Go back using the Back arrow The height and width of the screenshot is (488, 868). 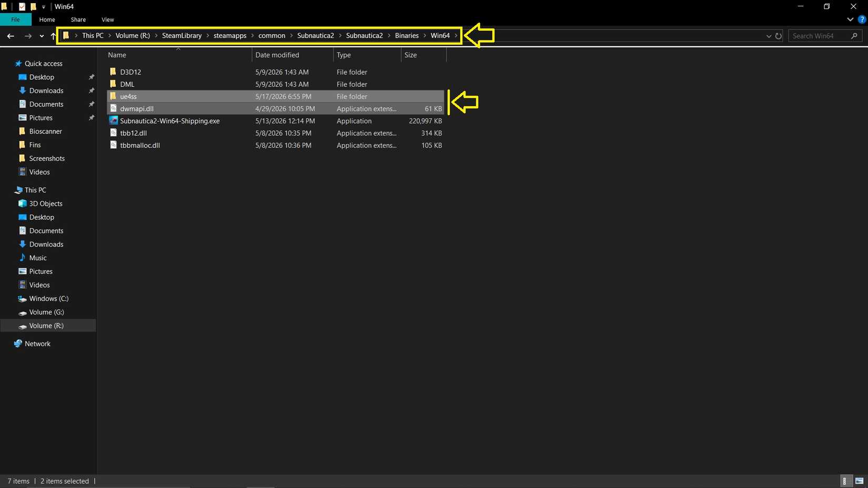coord(11,36)
